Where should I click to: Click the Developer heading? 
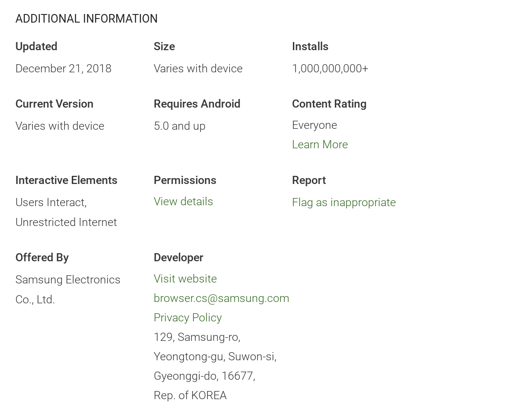pyautogui.click(x=178, y=258)
